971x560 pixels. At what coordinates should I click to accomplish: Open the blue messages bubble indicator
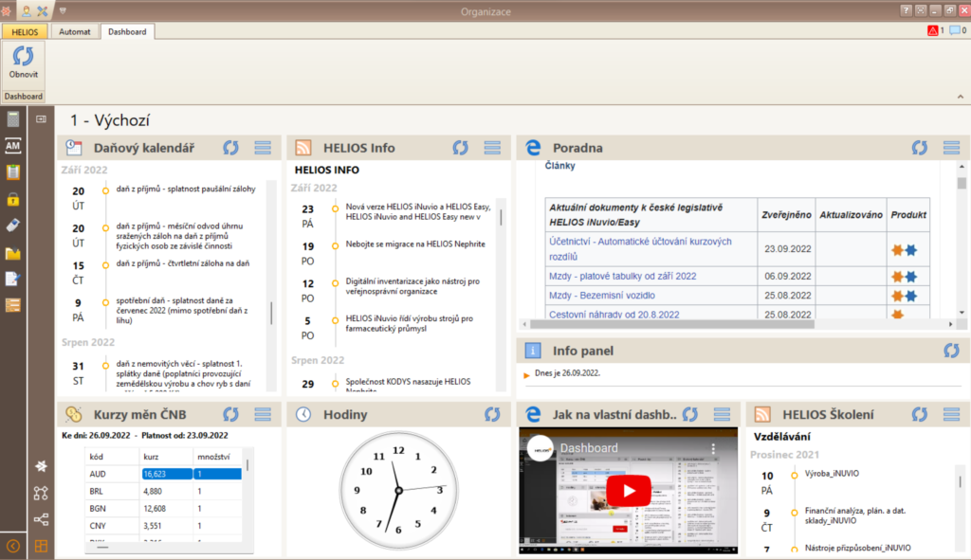[958, 30]
